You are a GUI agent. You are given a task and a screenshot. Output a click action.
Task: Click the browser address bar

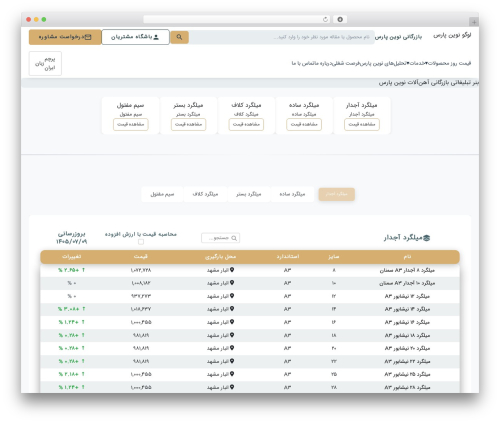click(x=237, y=19)
